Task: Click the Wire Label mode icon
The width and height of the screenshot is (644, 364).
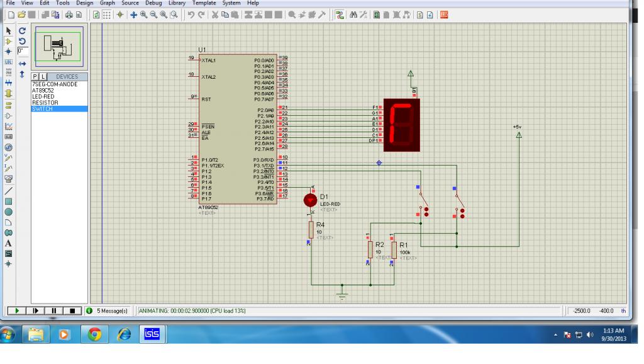Action: pyautogui.click(x=9, y=62)
